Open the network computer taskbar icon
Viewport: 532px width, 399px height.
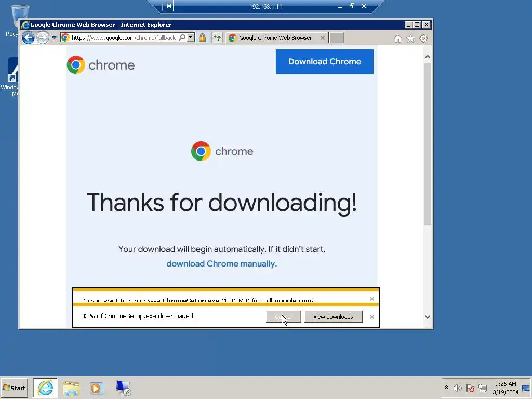coord(123,388)
